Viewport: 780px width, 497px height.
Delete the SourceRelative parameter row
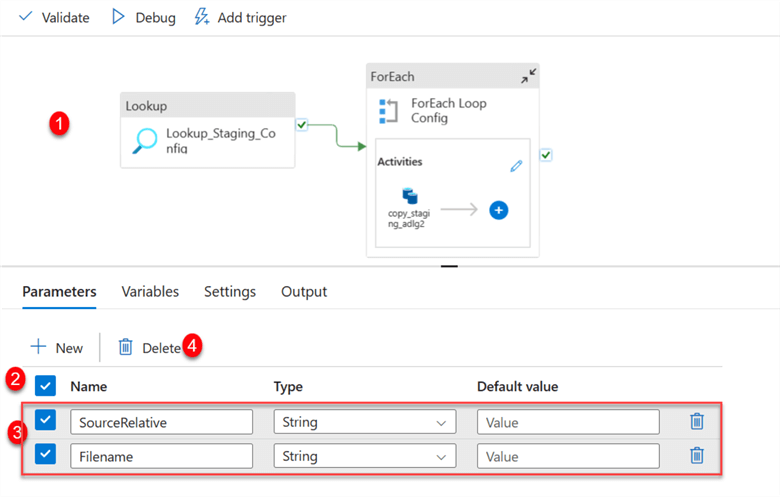point(697,421)
